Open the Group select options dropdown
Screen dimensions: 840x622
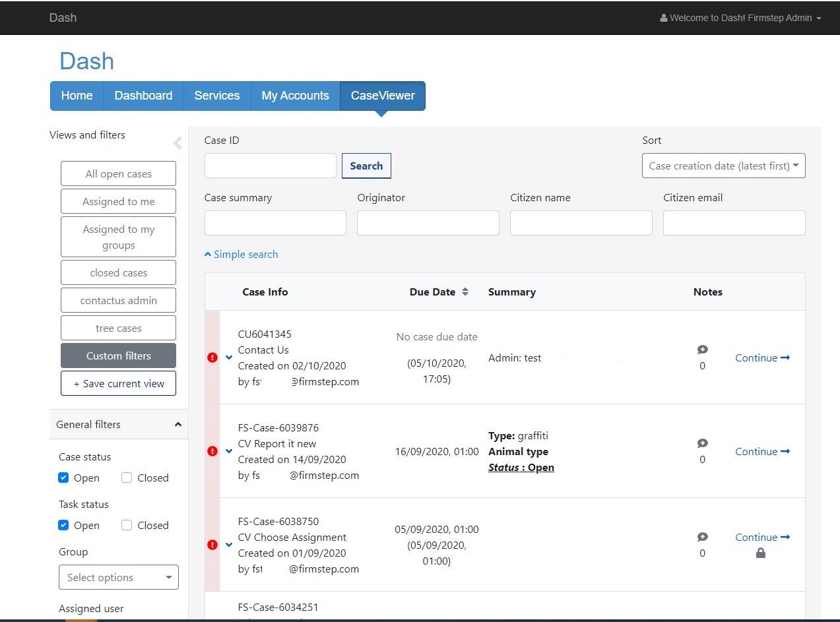click(x=119, y=577)
